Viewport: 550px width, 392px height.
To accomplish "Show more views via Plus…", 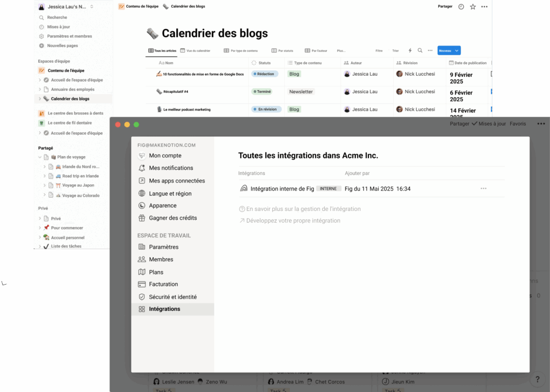I will (x=341, y=50).
